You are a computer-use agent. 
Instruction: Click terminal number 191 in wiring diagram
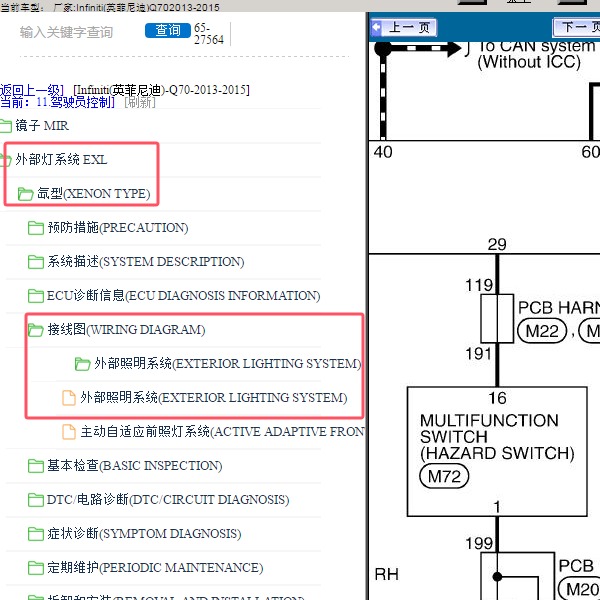pyautogui.click(x=478, y=354)
